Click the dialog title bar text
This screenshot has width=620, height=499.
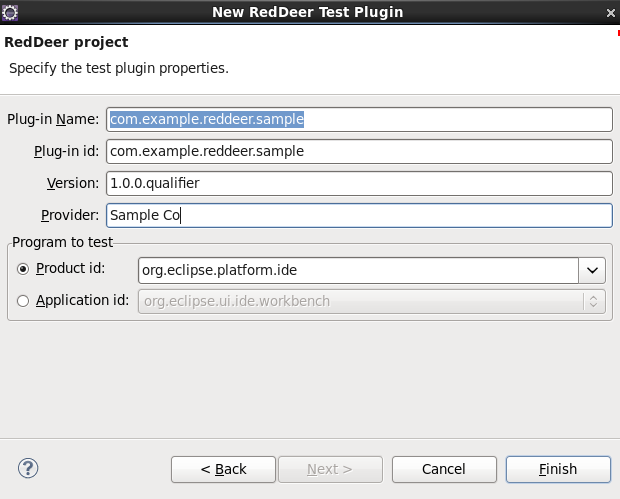coord(310,12)
